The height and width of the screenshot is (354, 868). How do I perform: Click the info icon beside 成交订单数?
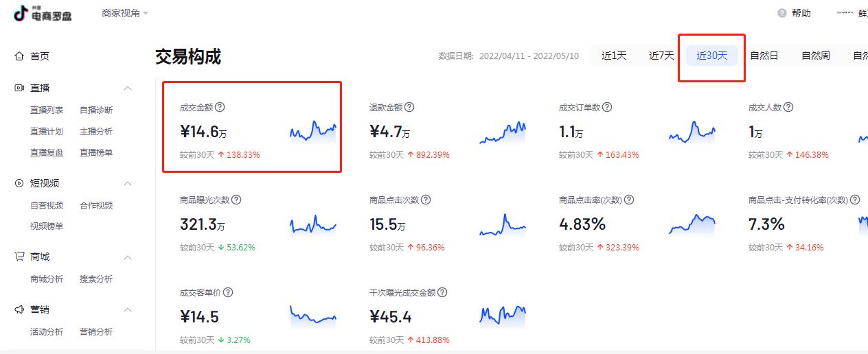pos(607,108)
